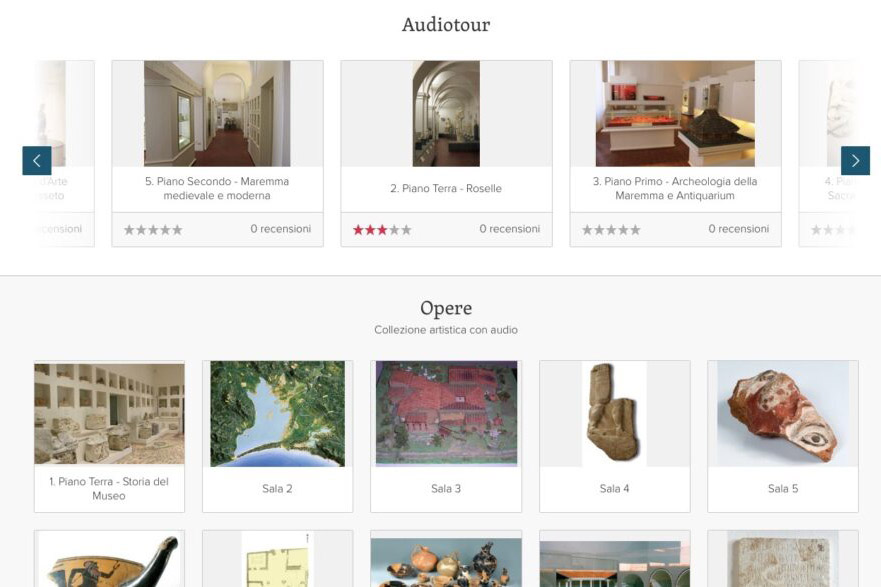Select 'Collezione artistica con audio' subtitle

446,330
